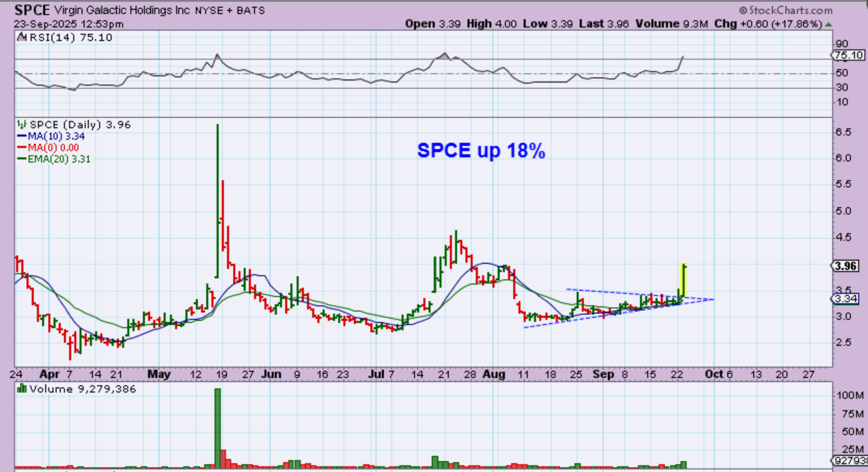Click the Volume 9.3M header value
This screenshot has height=472, width=868.
click(x=672, y=24)
